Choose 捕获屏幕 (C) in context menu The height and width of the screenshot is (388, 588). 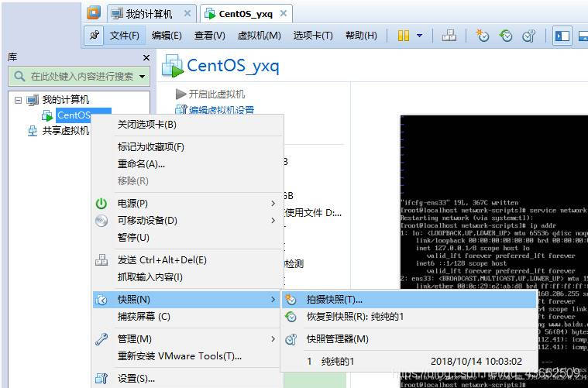point(187,317)
